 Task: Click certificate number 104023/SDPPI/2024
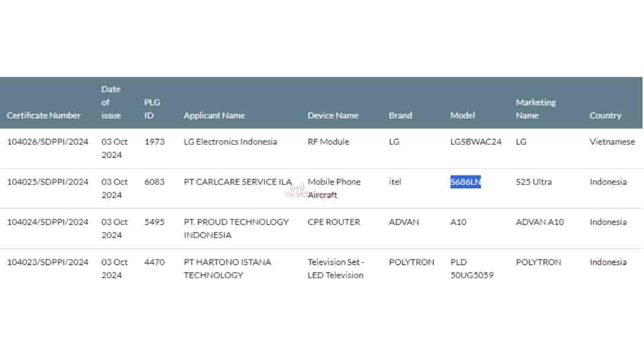47,262
